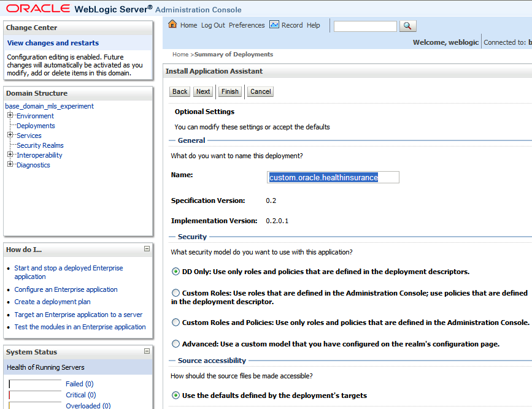The width and height of the screenshot is (532, 409).
Task: Click Home breadcrumb link
Action: coord(180,54)
